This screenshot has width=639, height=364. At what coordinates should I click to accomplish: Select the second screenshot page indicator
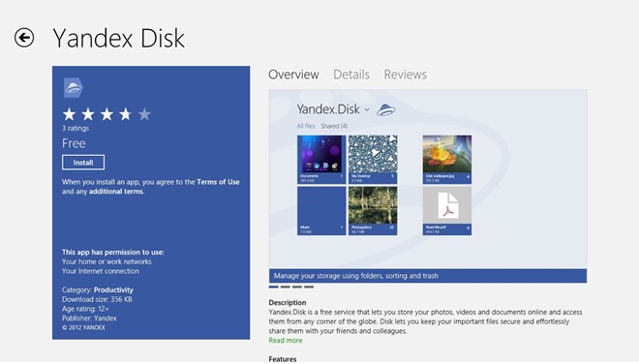tap(286, 287)
